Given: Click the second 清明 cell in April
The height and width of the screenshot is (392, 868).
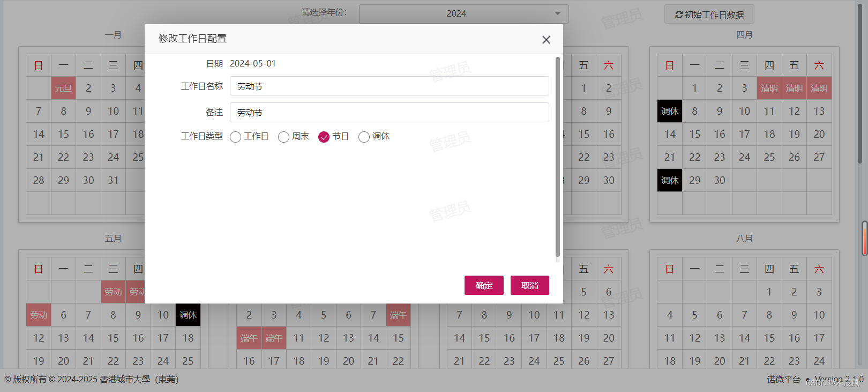Looking at the screenshot, I should [x=794, y=88].
